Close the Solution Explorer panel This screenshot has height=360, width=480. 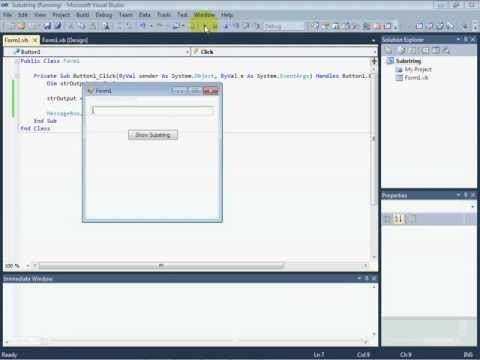tap(473, 39)
